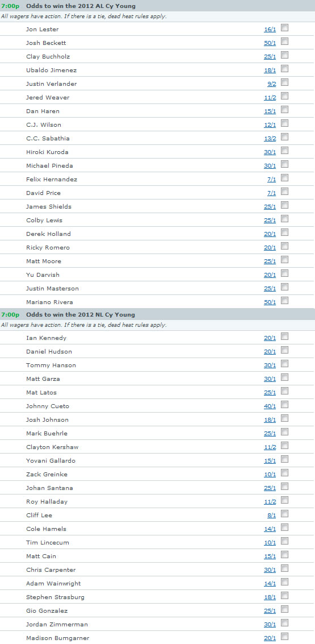Select the checkbox next to Mariano Rivera
Viewport: 315px width, 644px height.
click(x=285, y=301)
